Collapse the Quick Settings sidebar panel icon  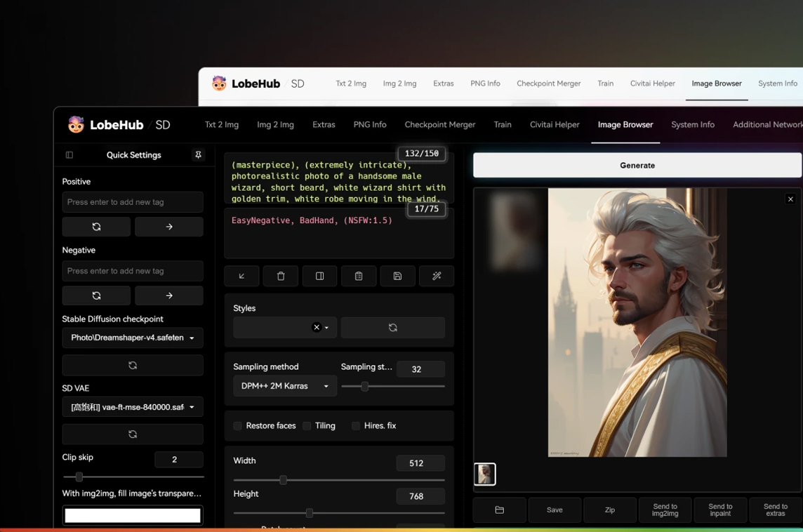click(69, 154)
